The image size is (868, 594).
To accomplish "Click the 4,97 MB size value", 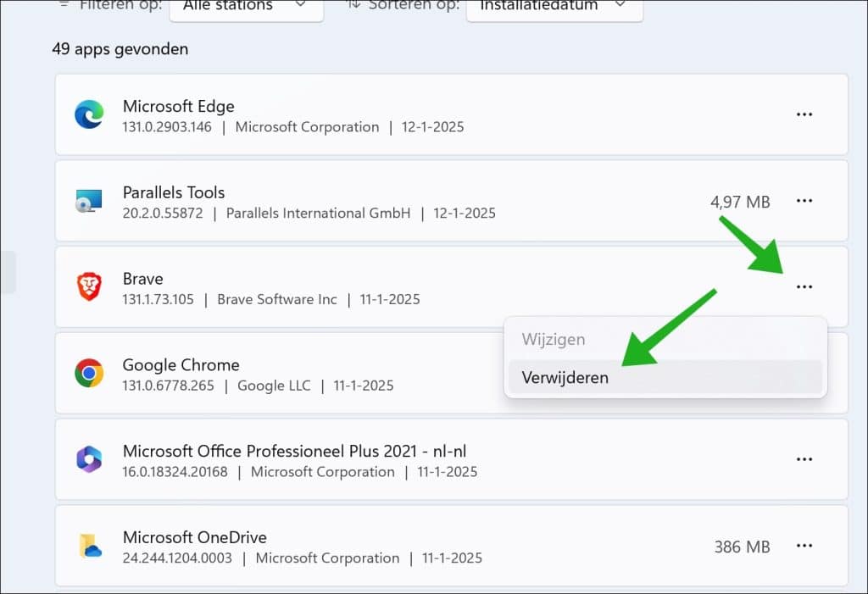I will pyautogui.click(x=740, y=202).
